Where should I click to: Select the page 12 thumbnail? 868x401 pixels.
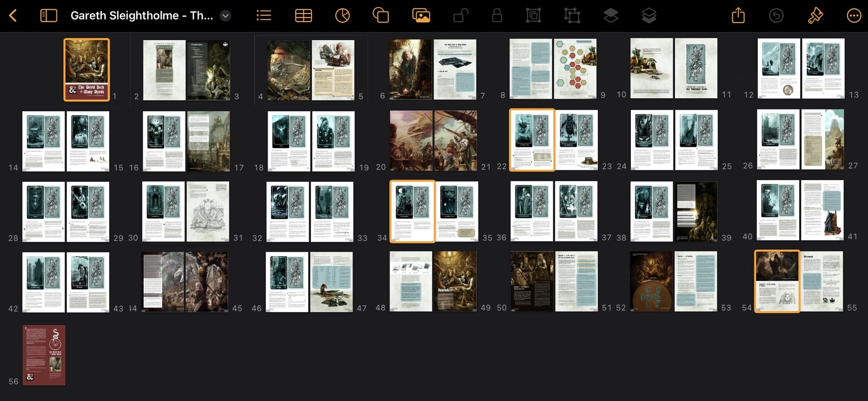(x=778, y=68)
